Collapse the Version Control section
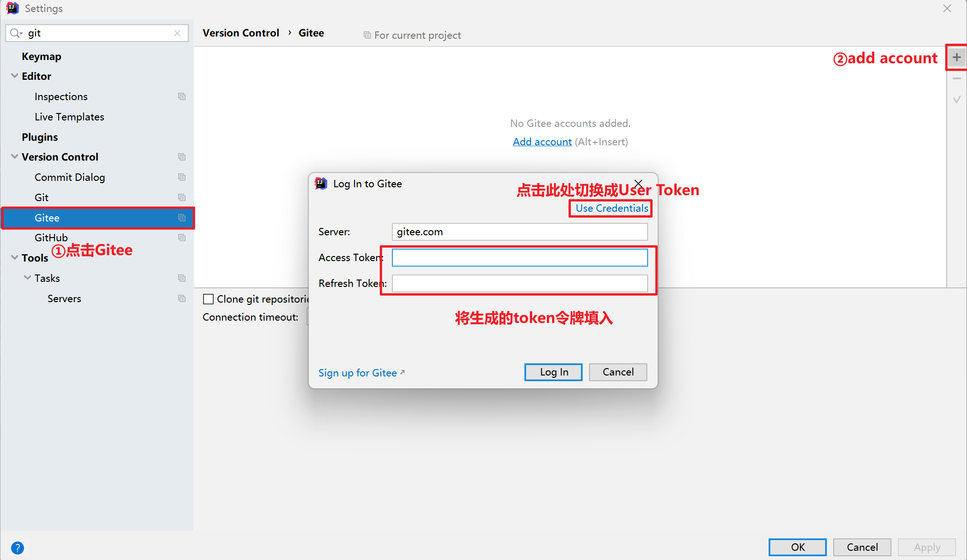 click(15, 157)
